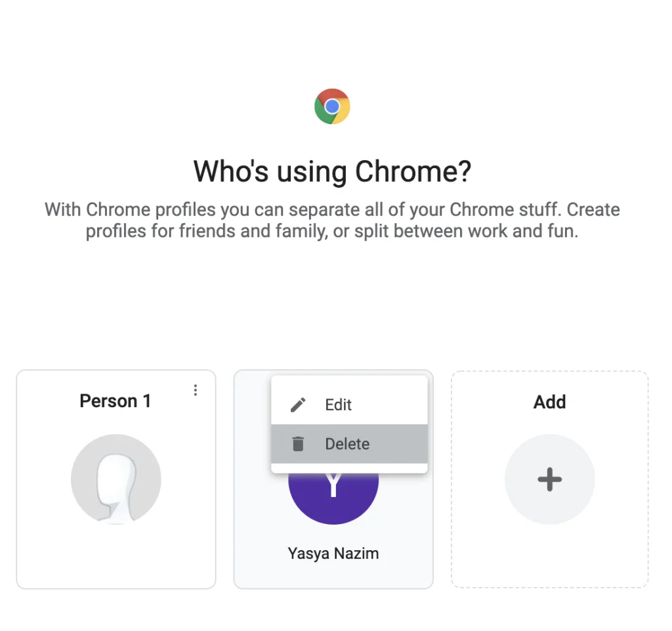Screen dimensions: 672x631
Task: Choose Delete in the profile menu
Action: [x=347, y=444]
